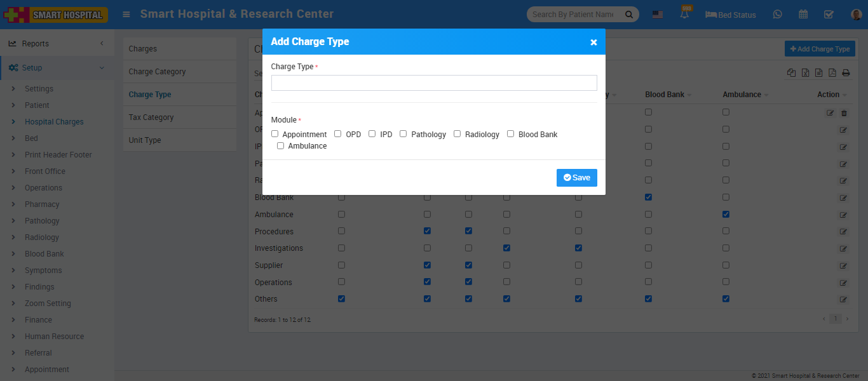Image resolution: width=868 pixels, height=381 pixels.
Task: Open the WhatsApp chat icon
Action: click(x=777, y=15)
